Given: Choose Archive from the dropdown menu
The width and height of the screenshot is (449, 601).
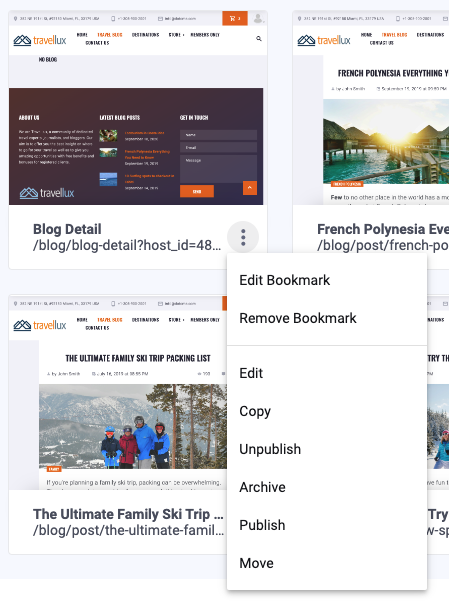Looking at the screenshot, I should [x=262, y=487].
